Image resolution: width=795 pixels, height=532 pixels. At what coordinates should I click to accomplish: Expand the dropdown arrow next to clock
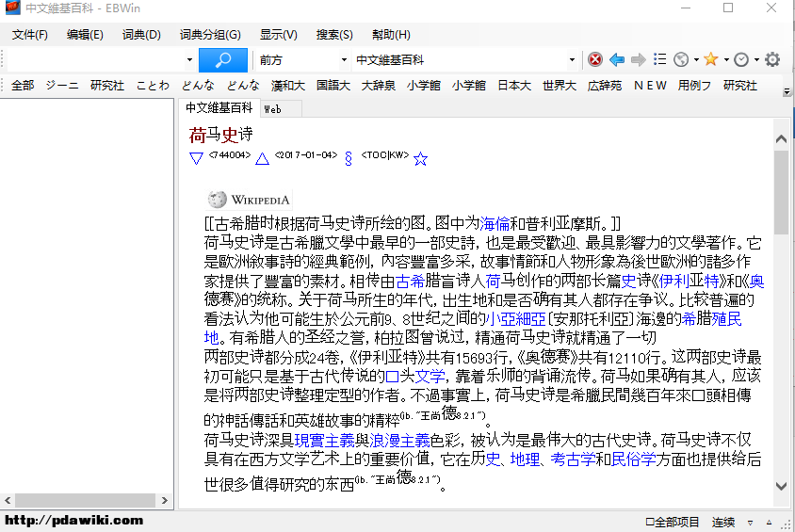[x=756, y=59]
